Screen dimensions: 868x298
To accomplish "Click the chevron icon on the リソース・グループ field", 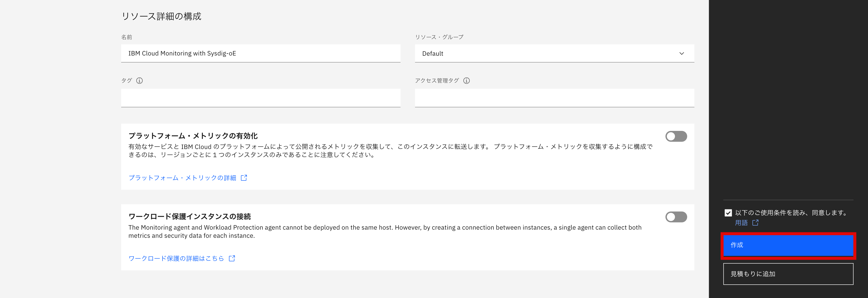I will click(x=682, y=53).
